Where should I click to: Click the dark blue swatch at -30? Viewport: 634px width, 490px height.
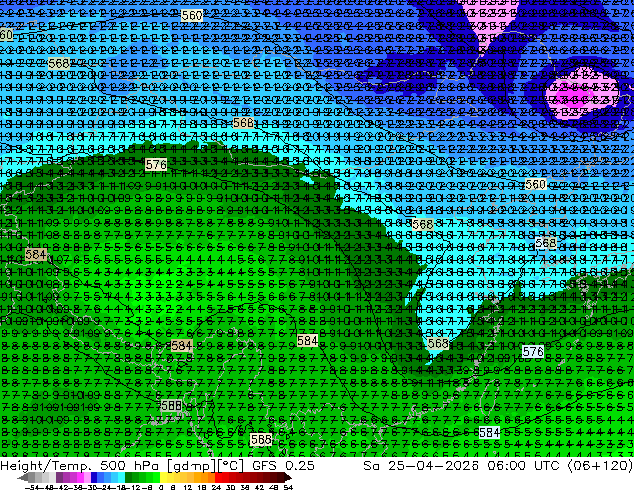(93, 477)
